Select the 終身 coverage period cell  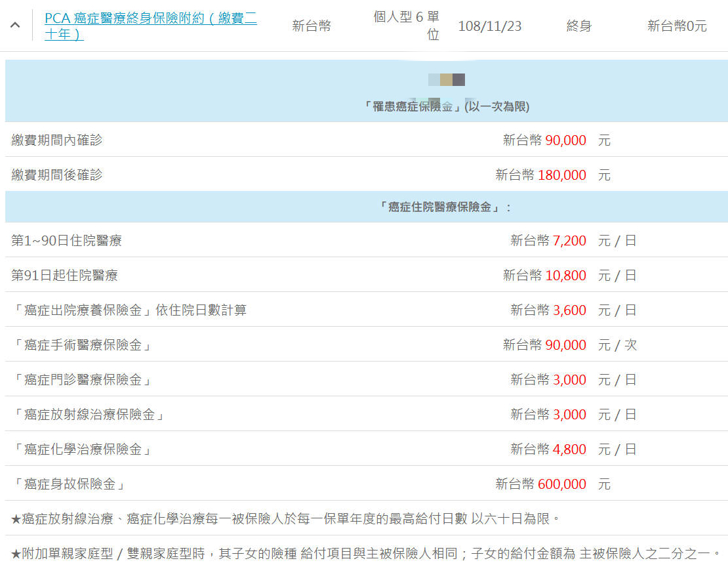coord(578,26)
